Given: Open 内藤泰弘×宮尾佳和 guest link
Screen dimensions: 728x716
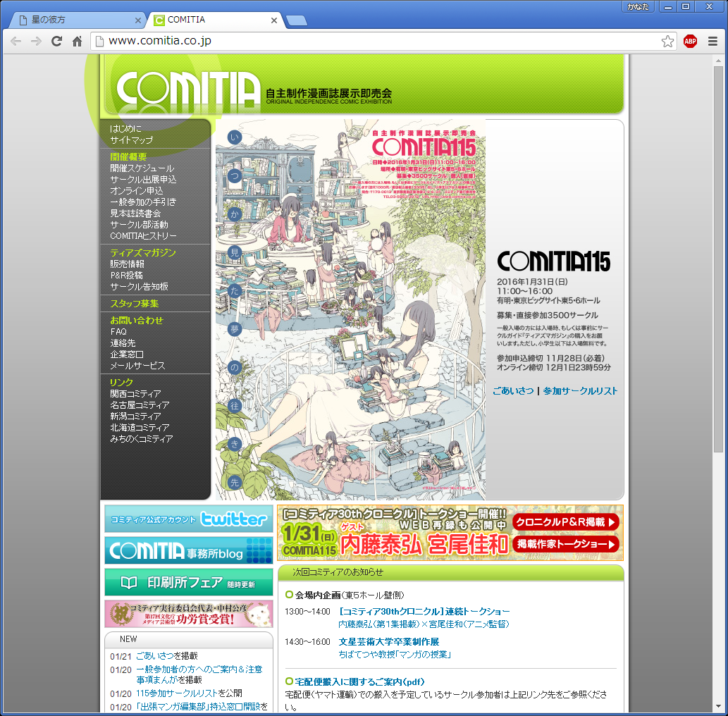Looking at the screenshot, I should (424, 624).
